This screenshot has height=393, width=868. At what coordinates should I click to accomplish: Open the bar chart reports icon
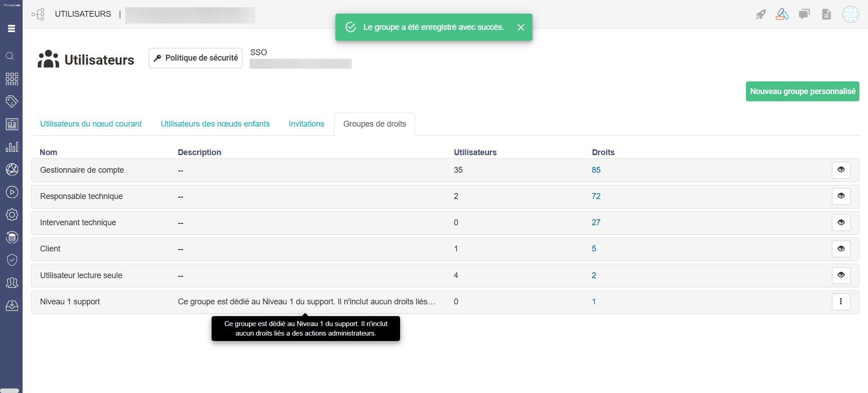pos(12,147)
